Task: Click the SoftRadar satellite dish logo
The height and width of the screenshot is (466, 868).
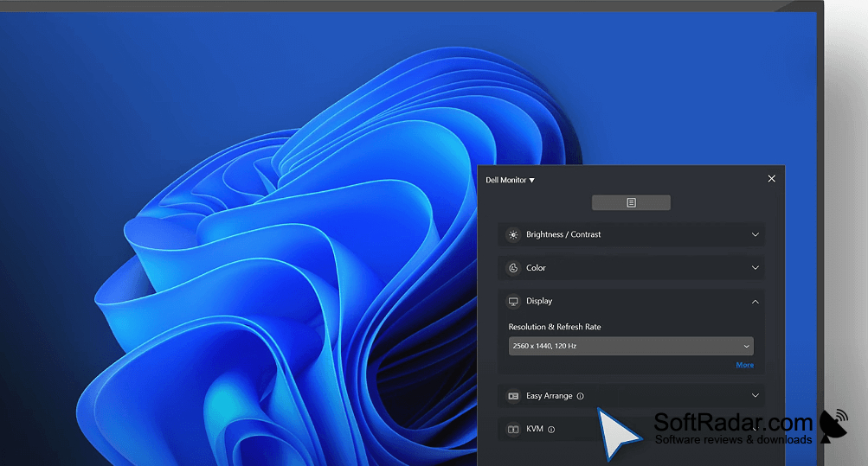Action: [x=833, y=425]
